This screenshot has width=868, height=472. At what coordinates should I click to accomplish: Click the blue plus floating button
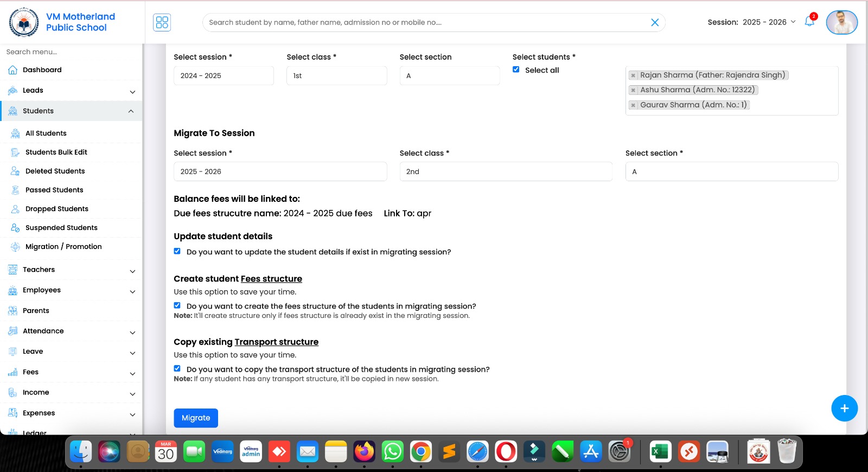pyautogui.click(x=844, y=409)
